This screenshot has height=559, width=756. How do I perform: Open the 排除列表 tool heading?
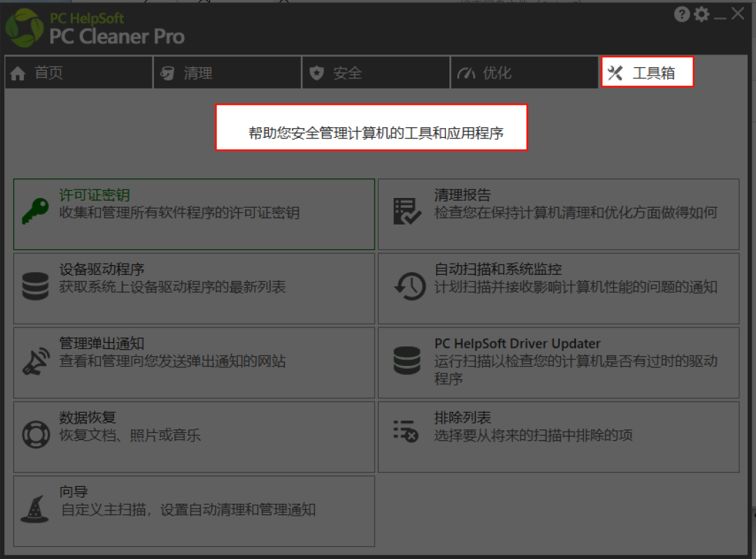click(463, 417)
